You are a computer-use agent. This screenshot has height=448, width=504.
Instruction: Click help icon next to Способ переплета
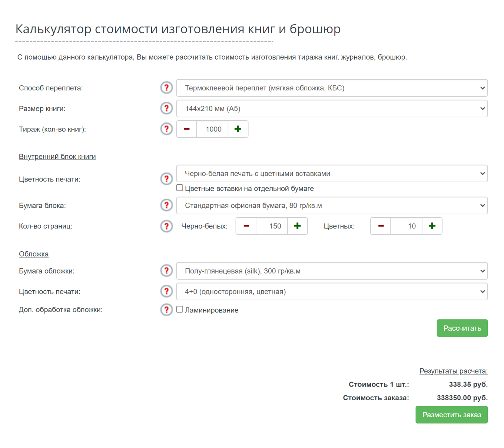166,88
